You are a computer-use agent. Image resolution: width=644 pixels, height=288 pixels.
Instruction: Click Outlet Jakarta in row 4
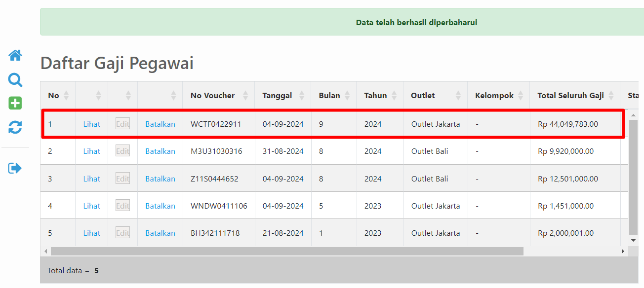click(436, 206)
